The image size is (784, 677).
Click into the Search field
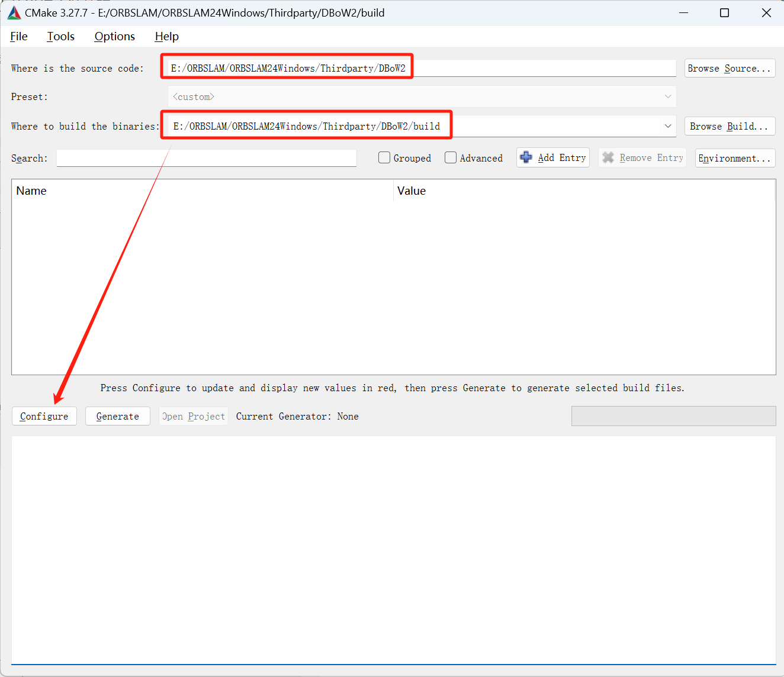[x=207, y=158]
